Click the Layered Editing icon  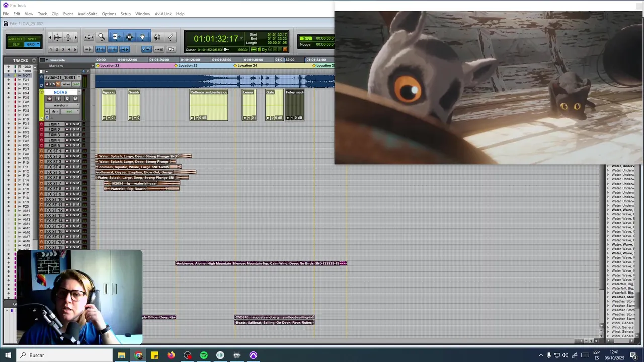point(171,49)
